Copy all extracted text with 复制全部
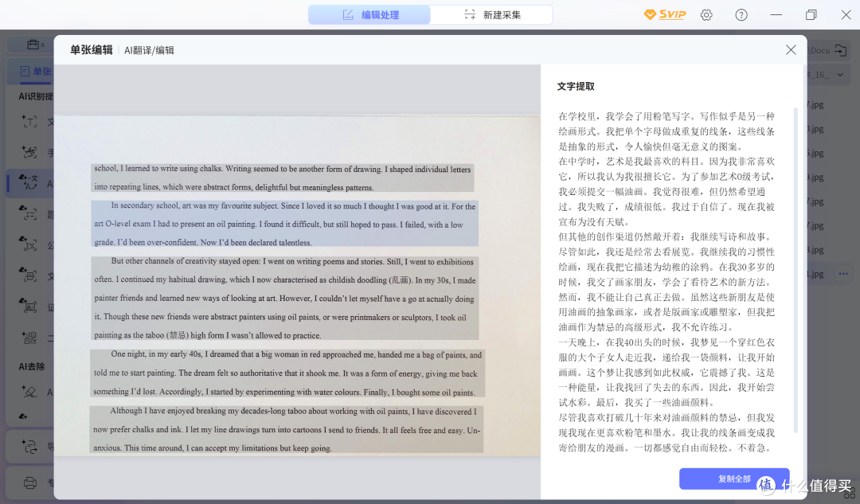860x504 pixels. (x=734, y=479)
